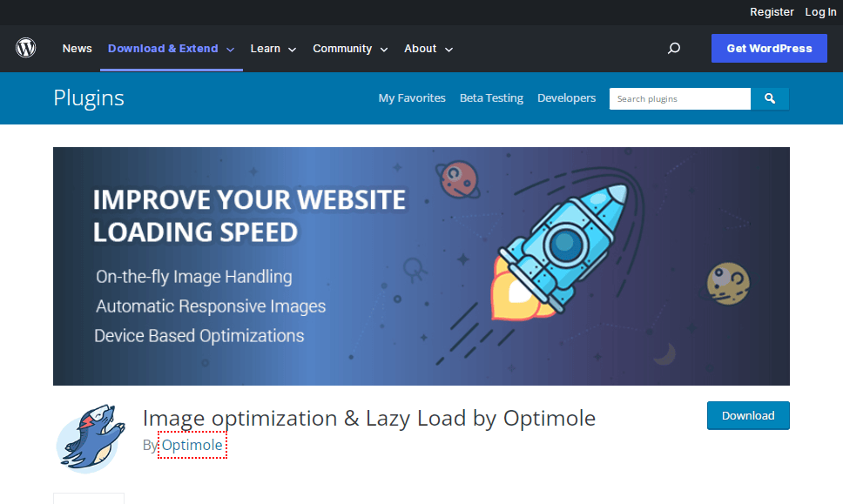Viewport: 843px width, 504px height.
Task: Expand the Learn menu chevron
Action: [x=293, y=50]
